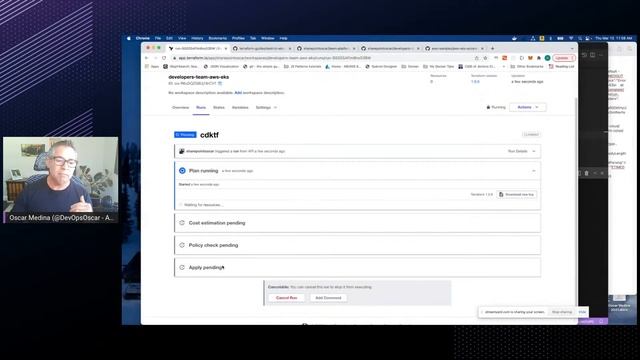Open the Actions dropdown
640x360 pixels.
[527, 107]
